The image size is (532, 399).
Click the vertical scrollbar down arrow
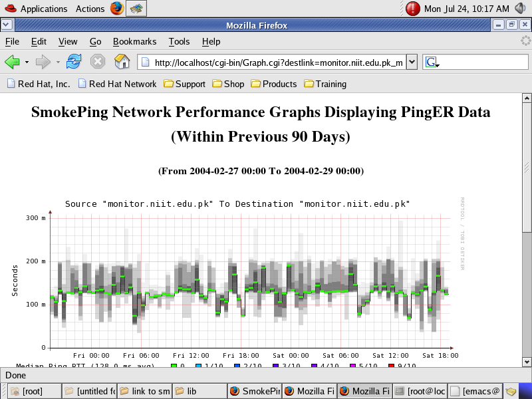pyautogui.click(x=526, y=359)
